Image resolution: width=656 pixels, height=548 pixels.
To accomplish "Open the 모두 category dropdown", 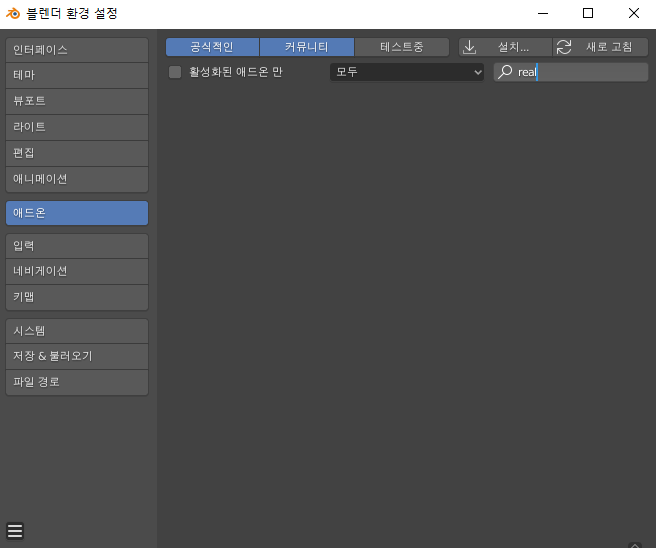I will point(407,72).
